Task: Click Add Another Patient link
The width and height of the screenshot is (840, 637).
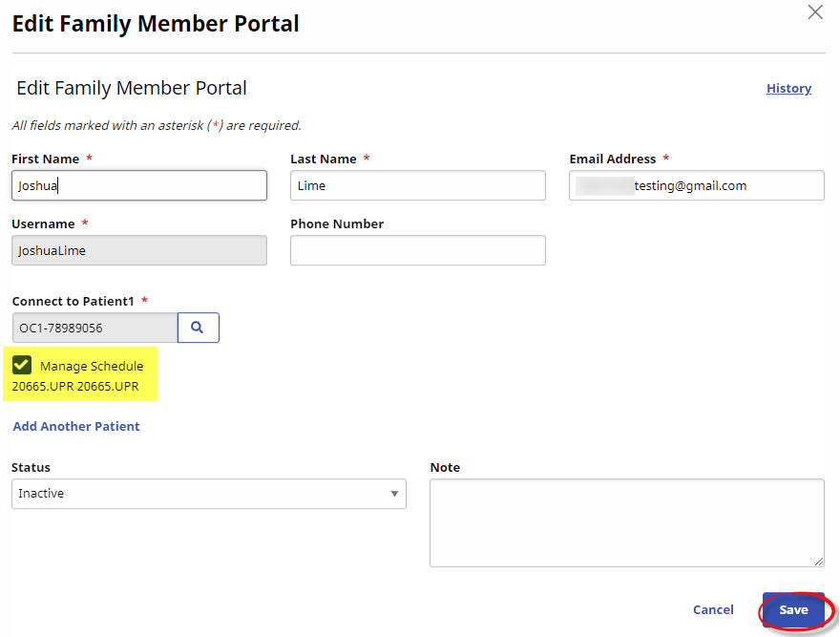Action: click(x=76, y=426)
